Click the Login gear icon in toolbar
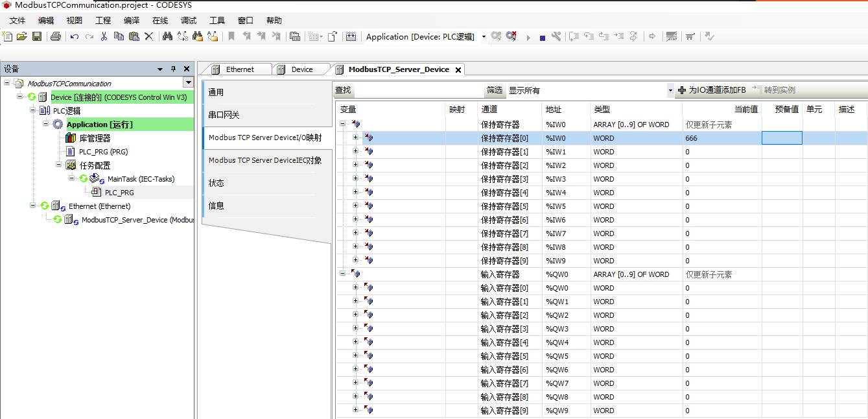 point(496,36)
